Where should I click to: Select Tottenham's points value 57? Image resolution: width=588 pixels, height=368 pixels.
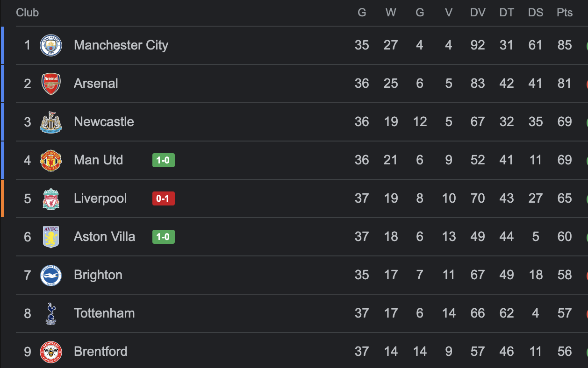tap(565, 313)
